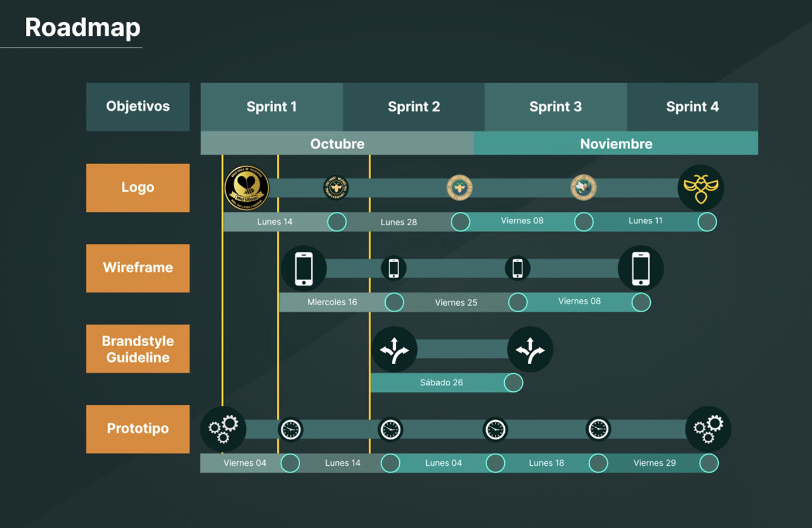Screen dimensions: 812x528
Task: Open the large smartphone wireframe icon for Miercoles 16
Action: (303, 268)
